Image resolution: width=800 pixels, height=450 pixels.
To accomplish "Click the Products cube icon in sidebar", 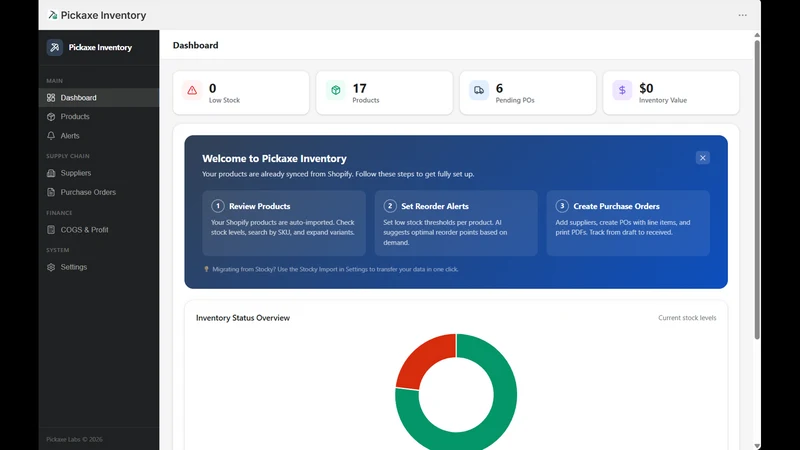I will (x=51, y=117).
